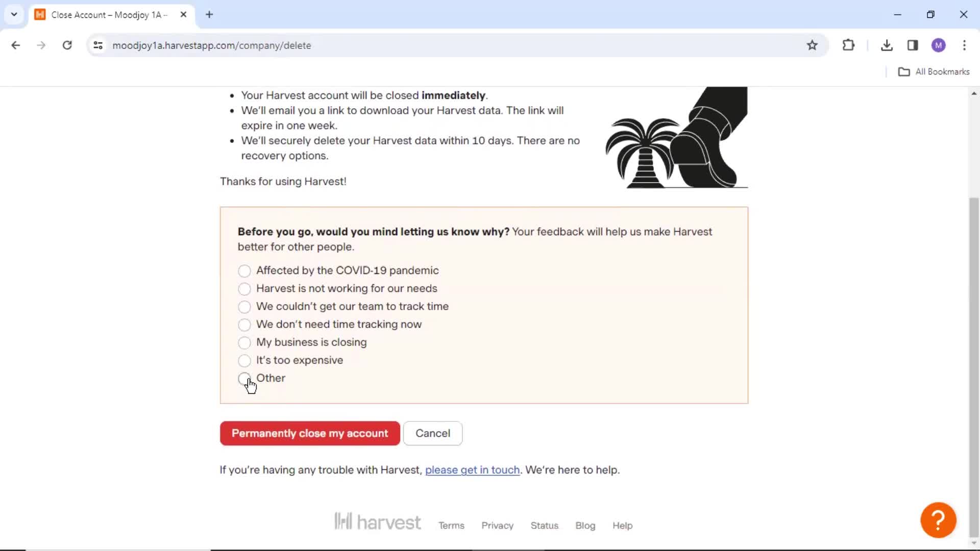The image size is (980, 551).
Task: Click the Cancel button
Action: [x=433, y=433]
